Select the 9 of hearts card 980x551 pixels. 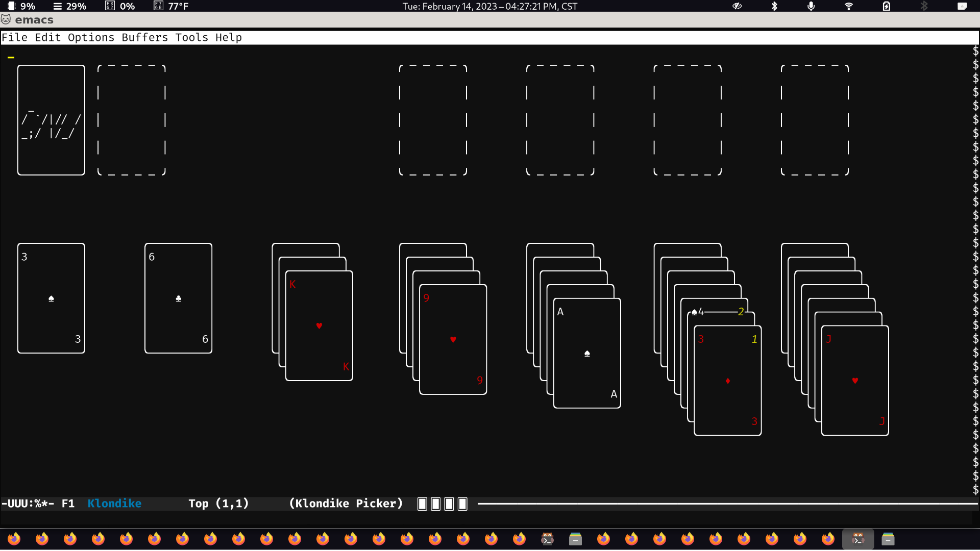(453, 339)
